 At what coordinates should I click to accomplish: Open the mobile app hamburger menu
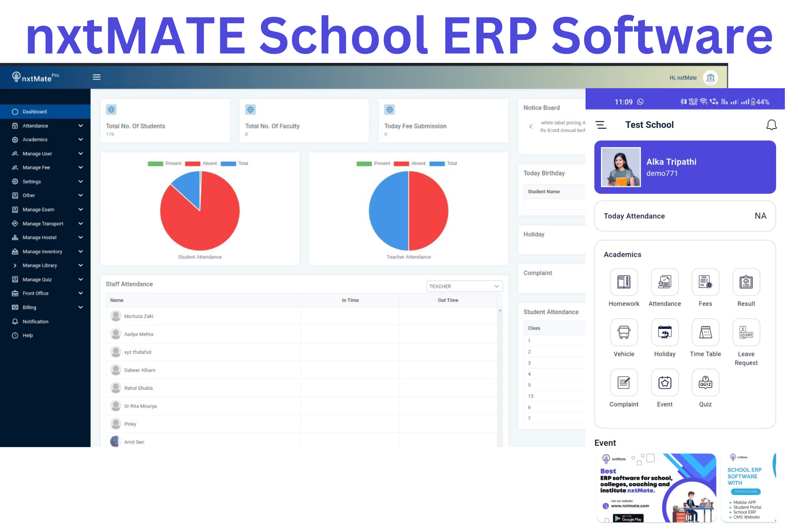tap(601, 125)
